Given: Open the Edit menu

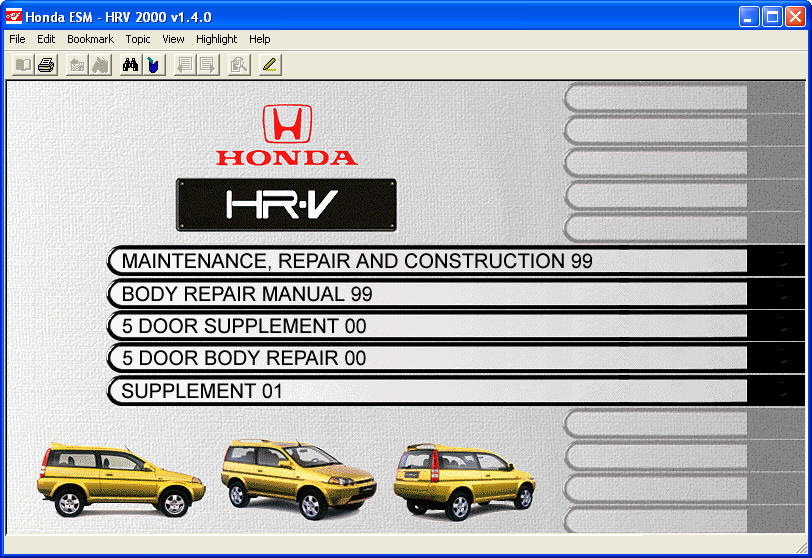Looking at the screenshot, I should (x=46, y=39).
